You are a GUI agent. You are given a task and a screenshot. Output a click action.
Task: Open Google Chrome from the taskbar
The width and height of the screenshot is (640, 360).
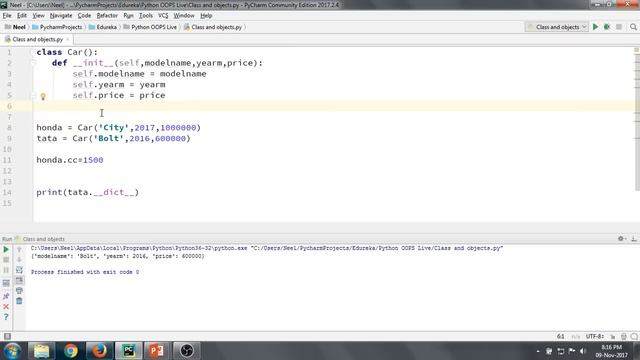coord(71,351)
